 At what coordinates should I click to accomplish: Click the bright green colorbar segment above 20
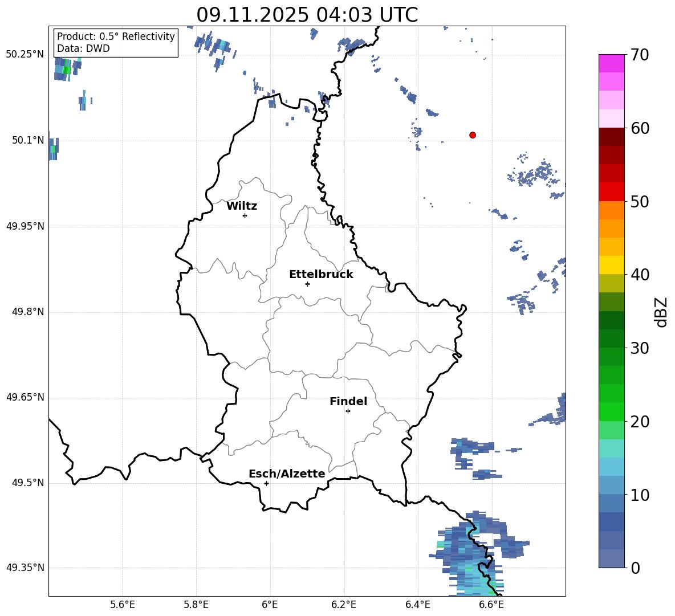[x=612, y=411]
